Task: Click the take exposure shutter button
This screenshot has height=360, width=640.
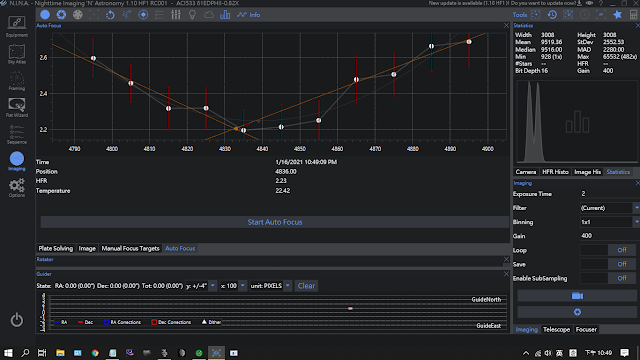Action: click(577, 312)
